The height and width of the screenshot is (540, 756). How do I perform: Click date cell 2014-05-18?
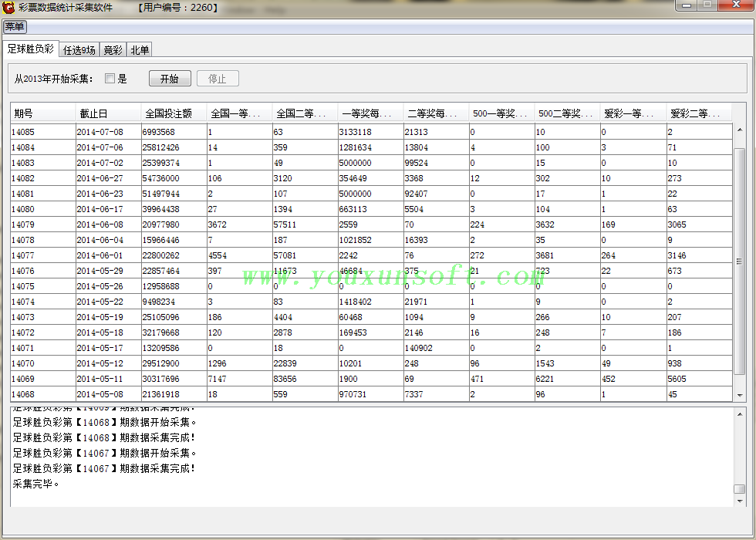pos(109,332)
